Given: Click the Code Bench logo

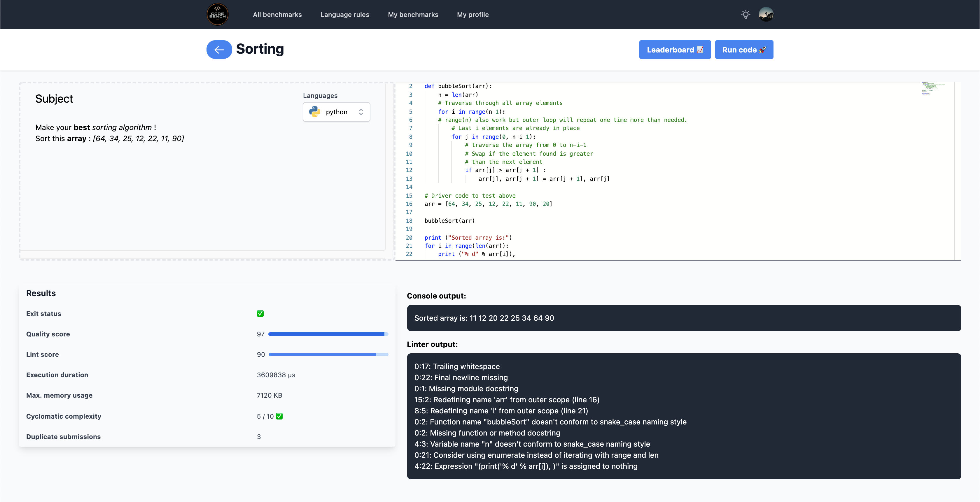Looking at the screenshot, I should [x=217, y=15].
